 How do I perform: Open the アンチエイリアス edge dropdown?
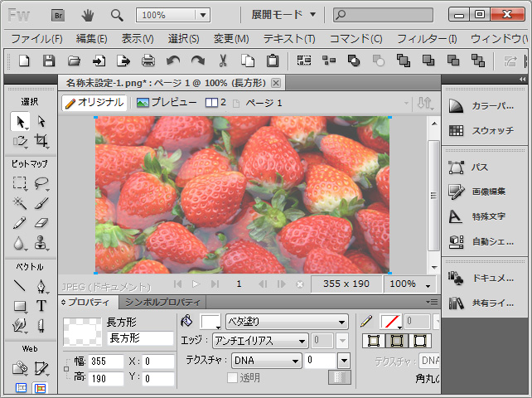(260, 341)
